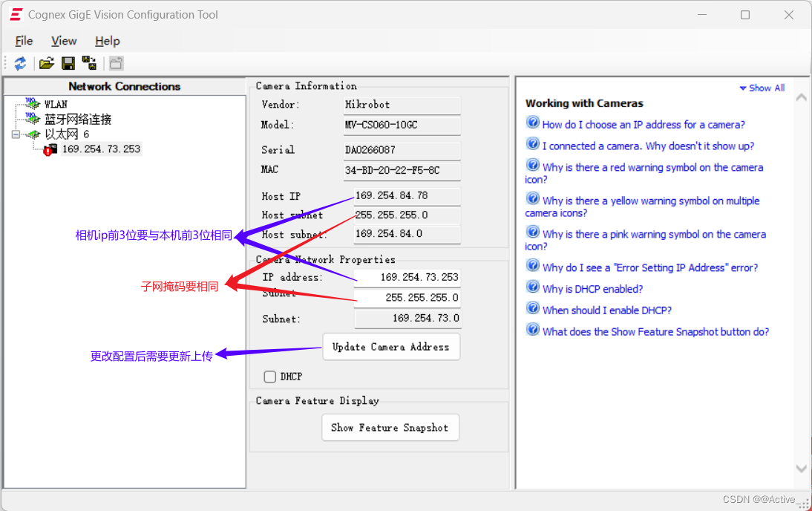Click help icon beside Show Feature Snapshot question

click(532, 329)
